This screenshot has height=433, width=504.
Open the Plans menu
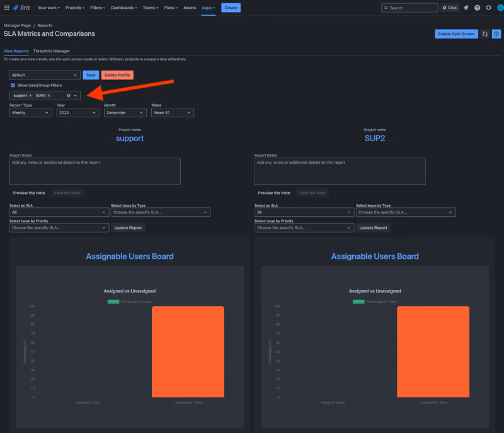(x=171, y=8)
